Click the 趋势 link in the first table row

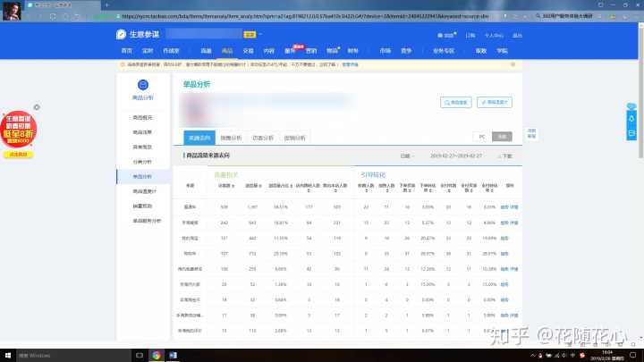click(503, 206)
